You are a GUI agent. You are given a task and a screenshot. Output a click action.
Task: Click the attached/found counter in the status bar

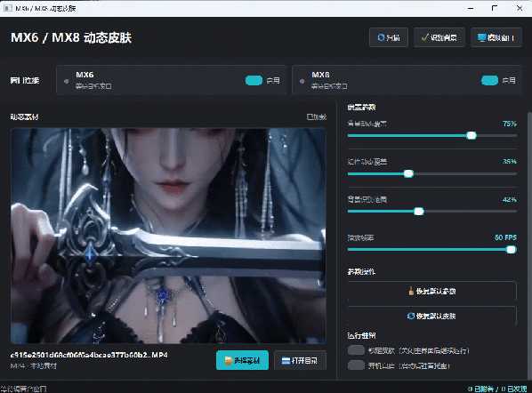(497, 389)
